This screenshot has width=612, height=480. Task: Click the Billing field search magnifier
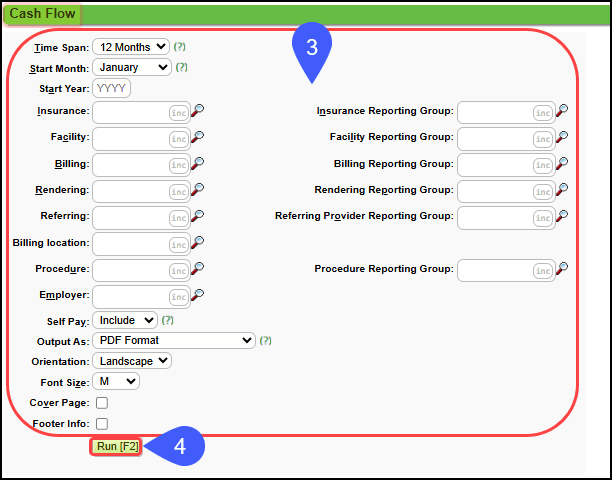[198, 163]
